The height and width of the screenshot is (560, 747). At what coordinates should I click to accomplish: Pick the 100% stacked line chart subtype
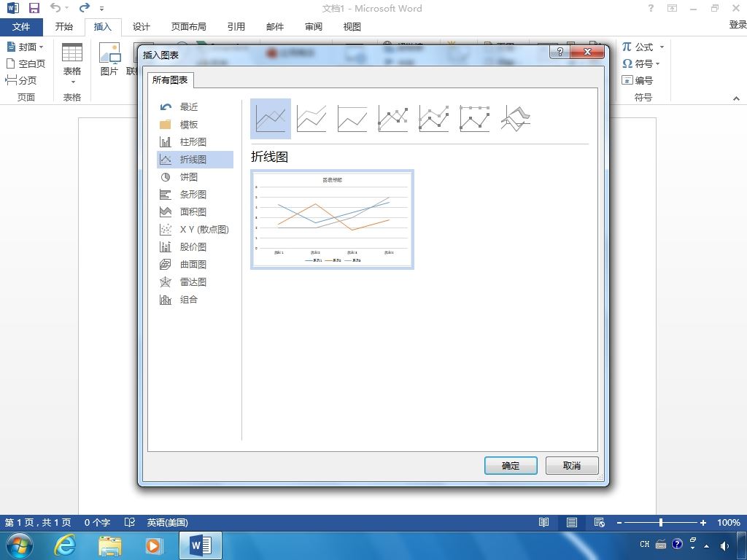click(x=352, y=119)
